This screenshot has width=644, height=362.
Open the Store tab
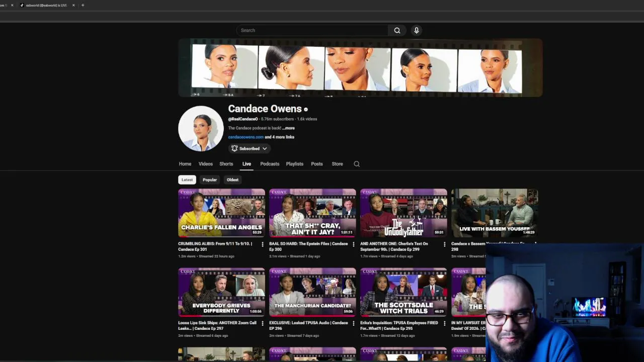click(x=337, y=164)
